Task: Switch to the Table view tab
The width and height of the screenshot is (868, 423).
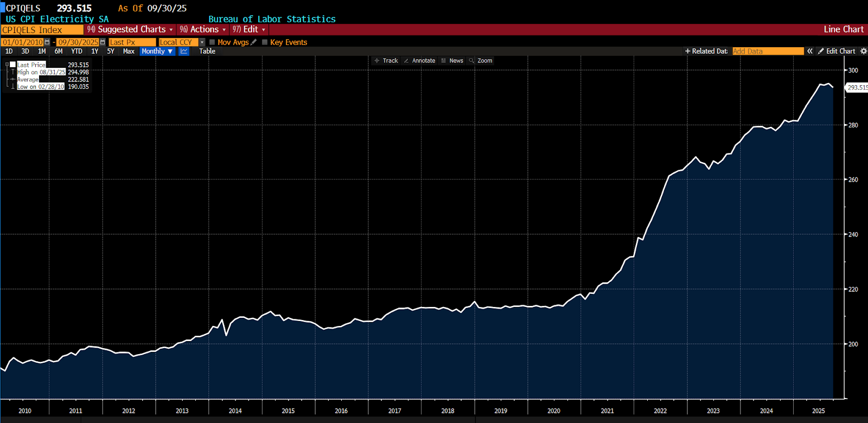Action: [207, 51]
